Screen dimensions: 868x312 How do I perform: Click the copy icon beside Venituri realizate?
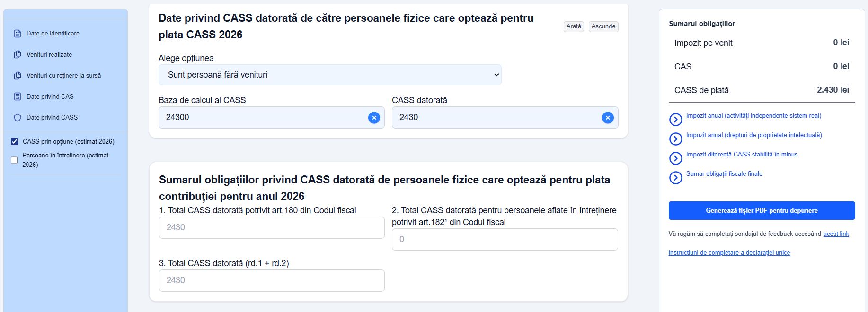coord(18,55)
